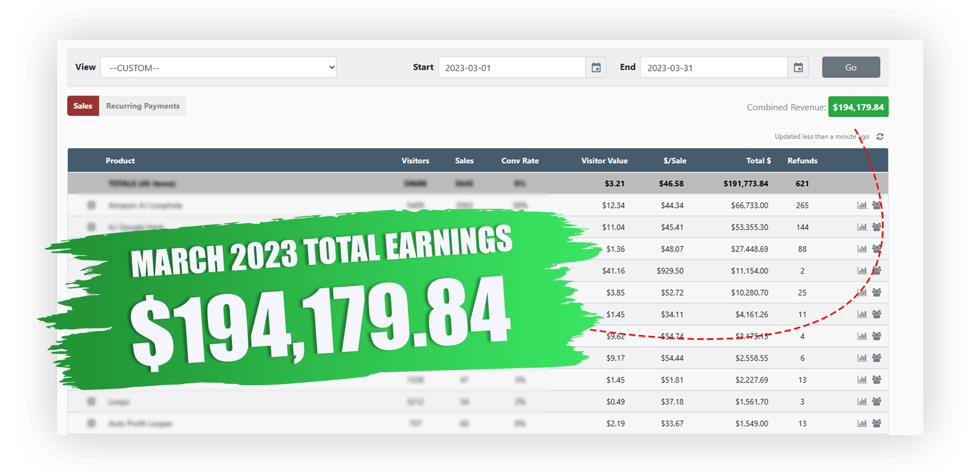This screenshot has height=475, width=980.
Task: Open bar chart icon in the $4,161.26 row
Action: (862, 314)
